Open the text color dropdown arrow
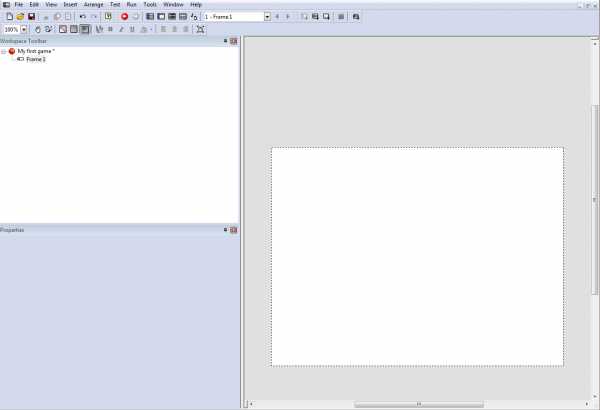 pyautogui.click(x=151, y=29)
